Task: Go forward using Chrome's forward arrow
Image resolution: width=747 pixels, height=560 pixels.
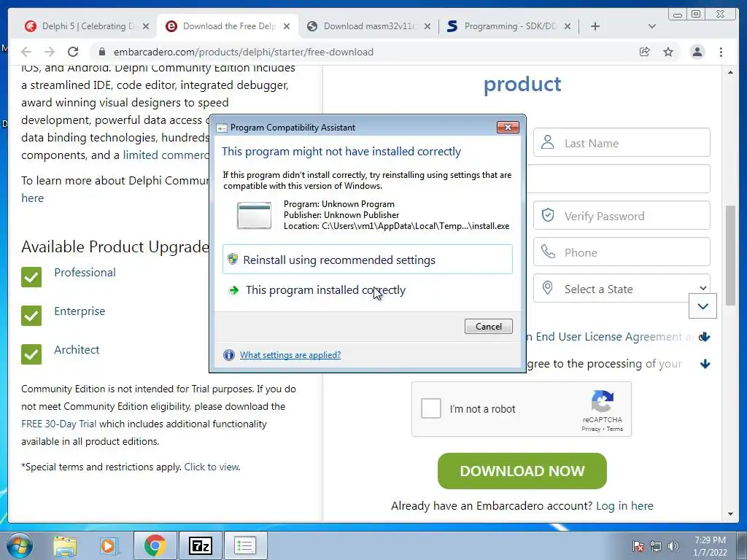Action: click(49, 52)
